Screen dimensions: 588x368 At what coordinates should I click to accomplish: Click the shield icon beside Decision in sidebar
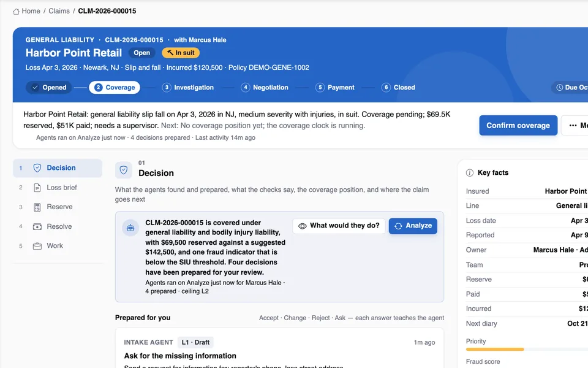coord(37,168)
